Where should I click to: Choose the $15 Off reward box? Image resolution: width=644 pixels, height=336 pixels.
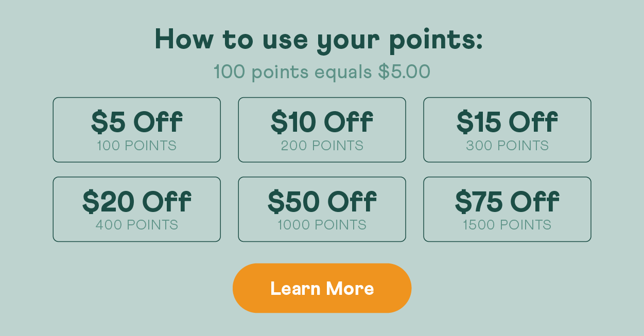point(507,130)
